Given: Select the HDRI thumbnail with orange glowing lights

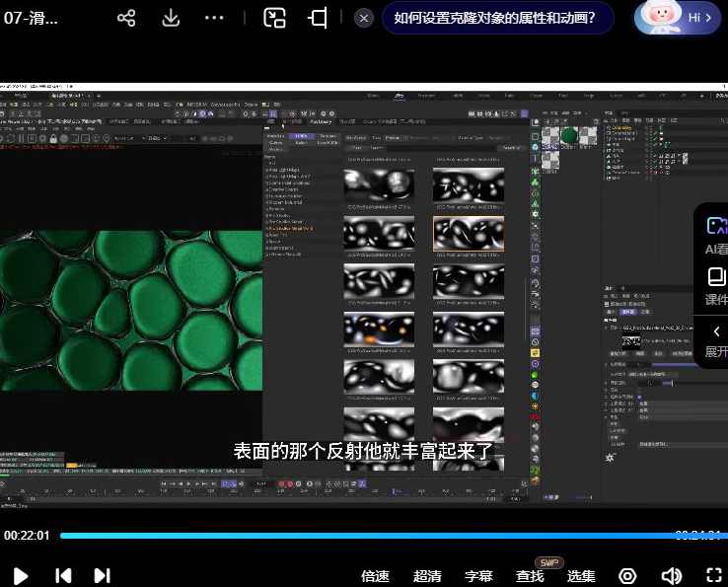Looking at the screenshot, I should tap(379, 330).
